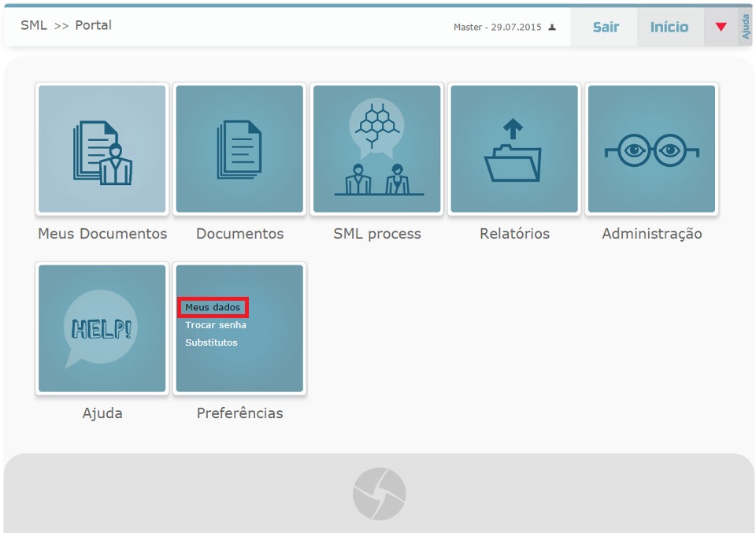Screen dimensions: 756x533
Task: Click the Relatórios text label
Action: point(514,234)
